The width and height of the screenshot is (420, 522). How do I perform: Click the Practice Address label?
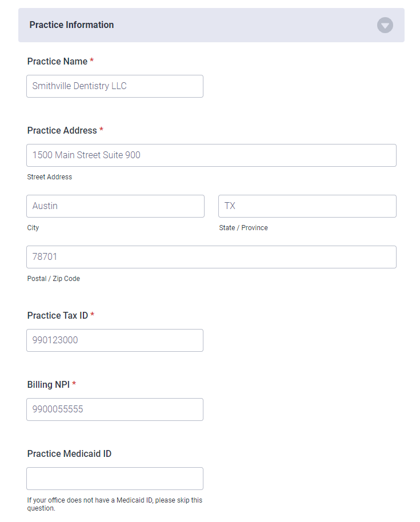point(62,130)
